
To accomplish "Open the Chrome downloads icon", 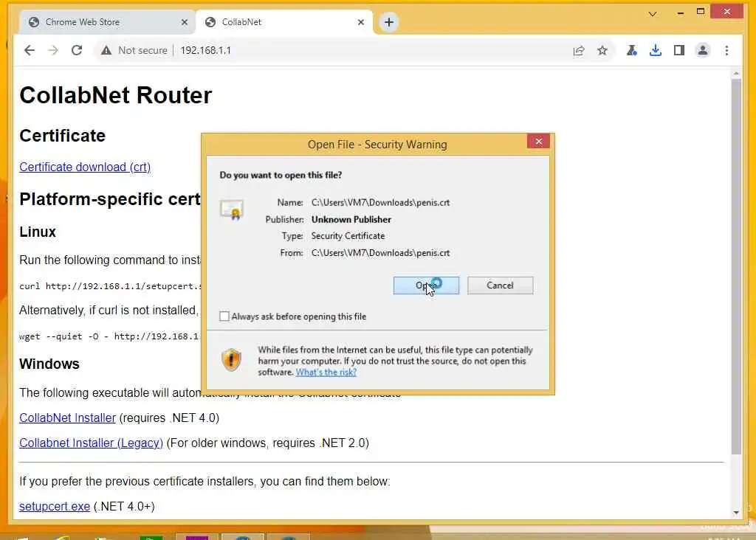I will click(x=656, y=50).
